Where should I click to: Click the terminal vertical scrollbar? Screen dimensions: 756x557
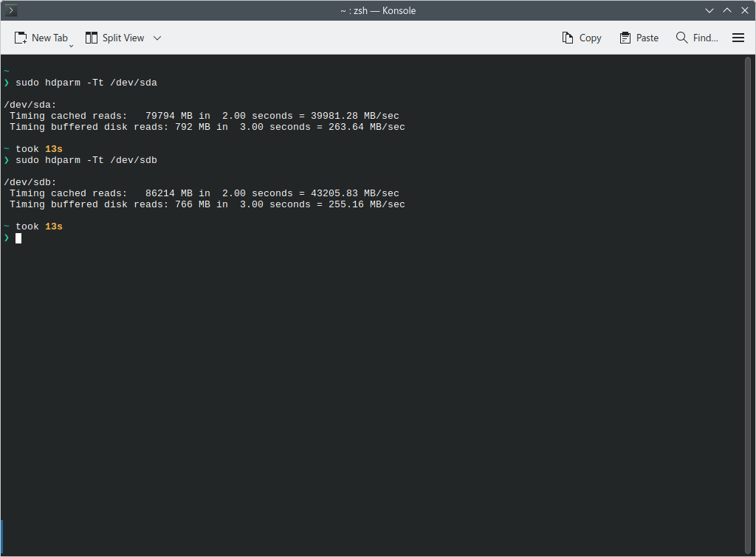(x=748, y=305)
